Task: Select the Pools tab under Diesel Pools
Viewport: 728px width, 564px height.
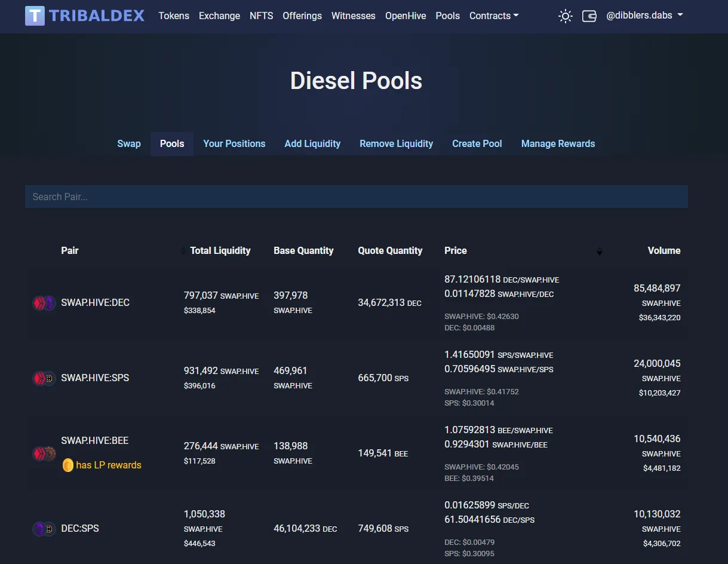Action: tap(172, 143)
